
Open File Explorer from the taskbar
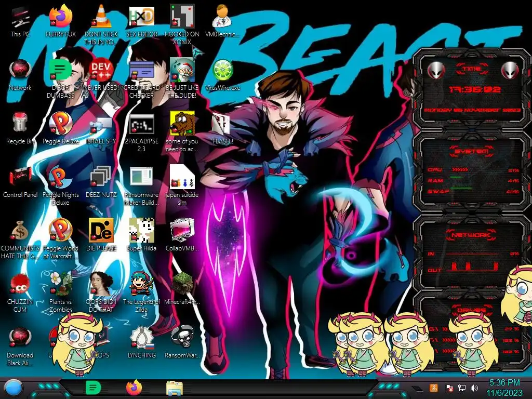click(175, 388)
